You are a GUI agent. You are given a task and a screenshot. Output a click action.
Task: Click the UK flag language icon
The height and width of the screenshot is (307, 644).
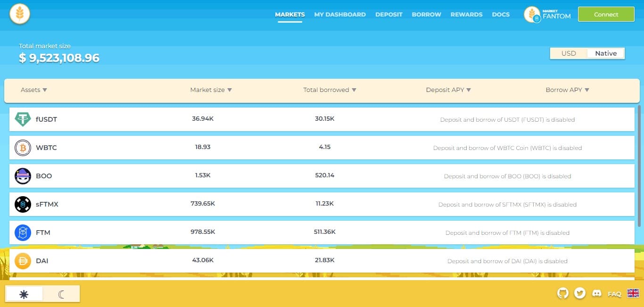coord(633,293)
